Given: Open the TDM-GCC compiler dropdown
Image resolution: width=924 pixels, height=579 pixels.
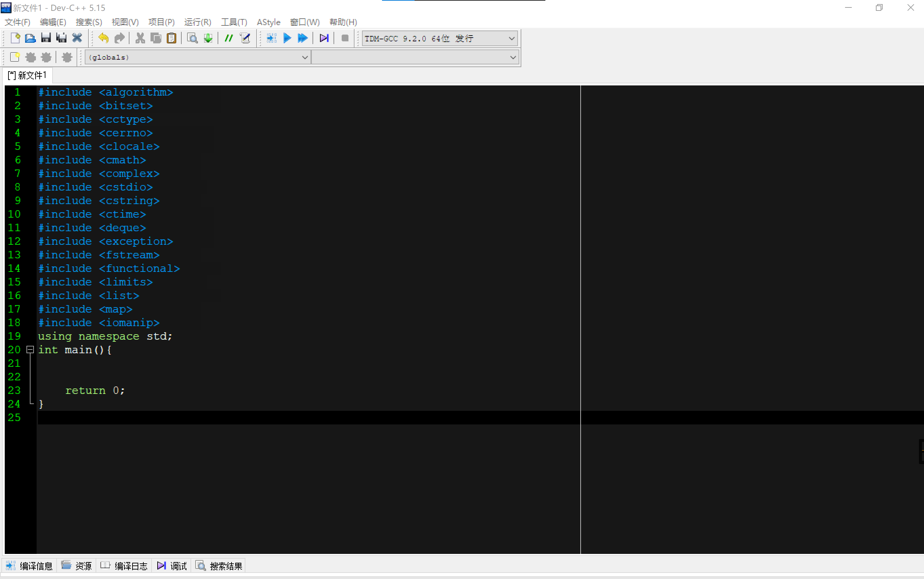Looking at the screenshot, I should (x=511, y=38).
